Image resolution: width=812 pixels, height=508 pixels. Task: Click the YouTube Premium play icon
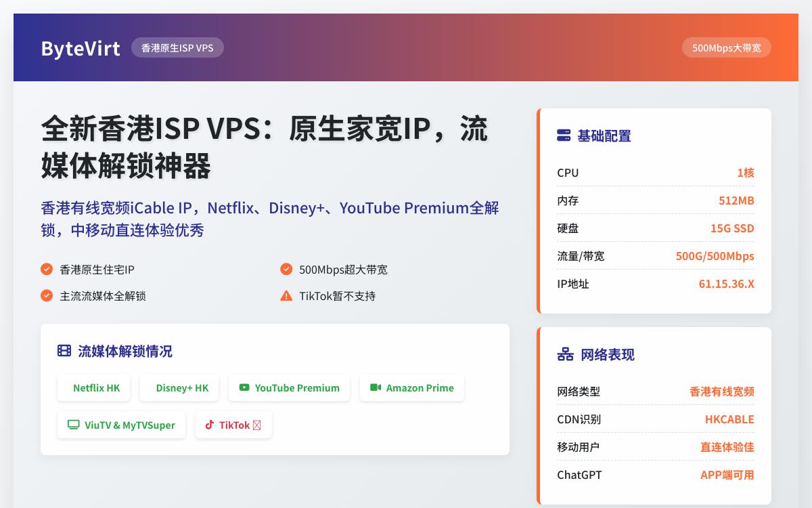tap(244, 387)
